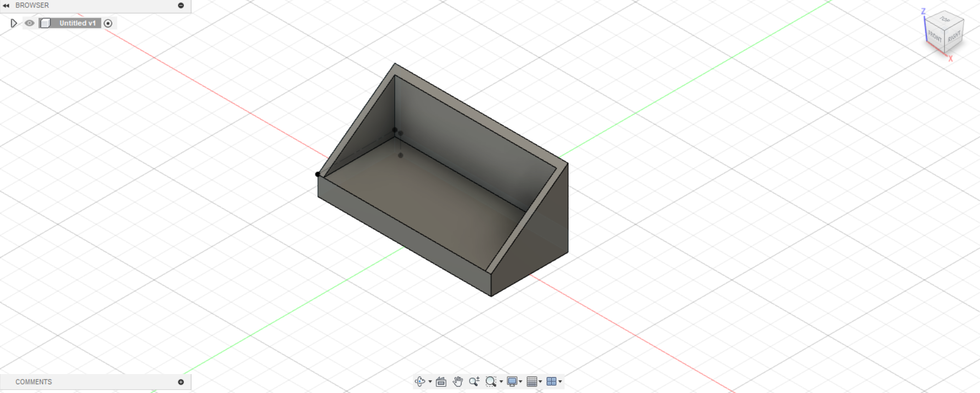Select the Zoom Window tool
980x393 pixels.
[x=491, y=381]
